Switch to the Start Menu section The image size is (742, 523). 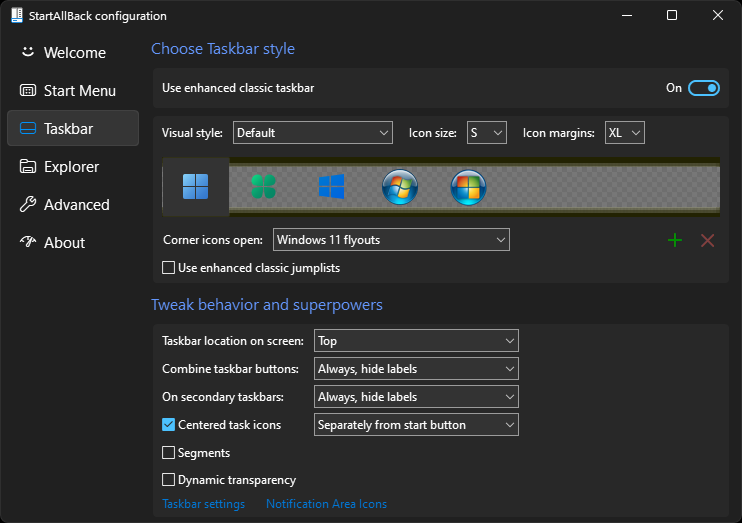click(x=73, y=90)
